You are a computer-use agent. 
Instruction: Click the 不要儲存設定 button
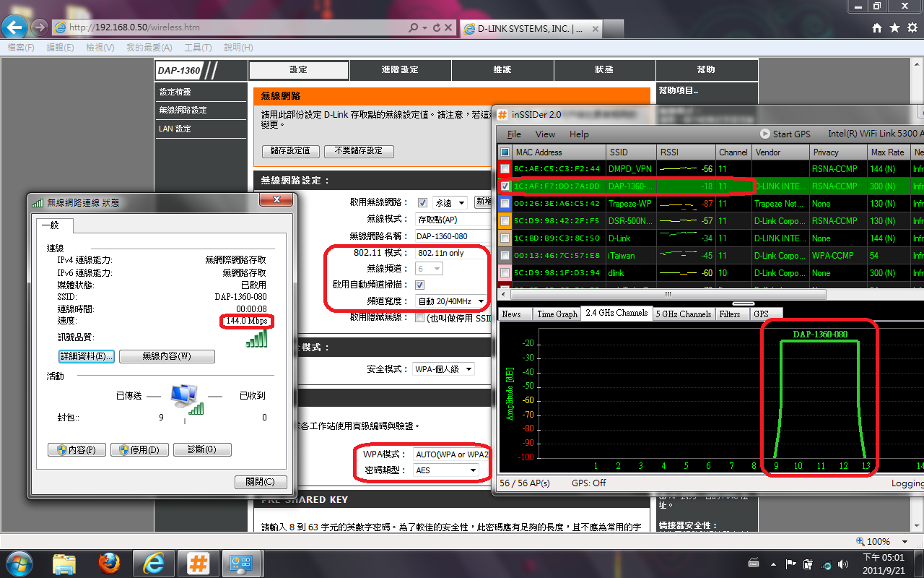click(359, 151)
